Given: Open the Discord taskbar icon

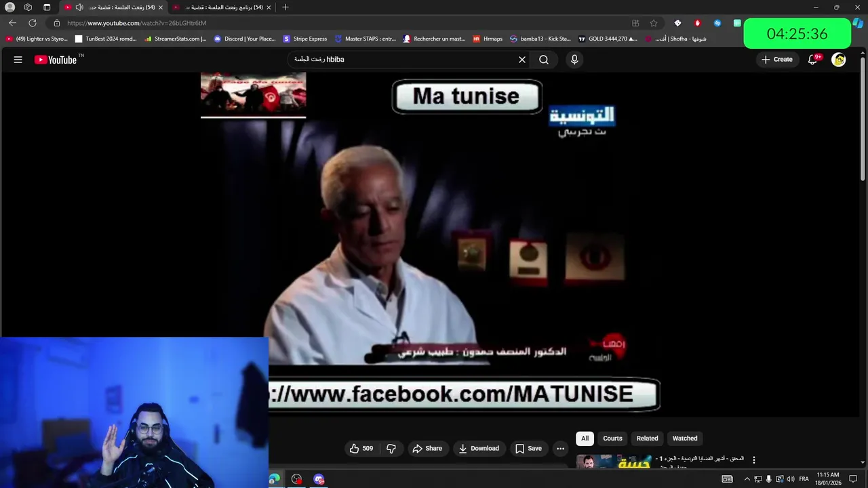Looking at the screenshot, I should click(319, 479).
